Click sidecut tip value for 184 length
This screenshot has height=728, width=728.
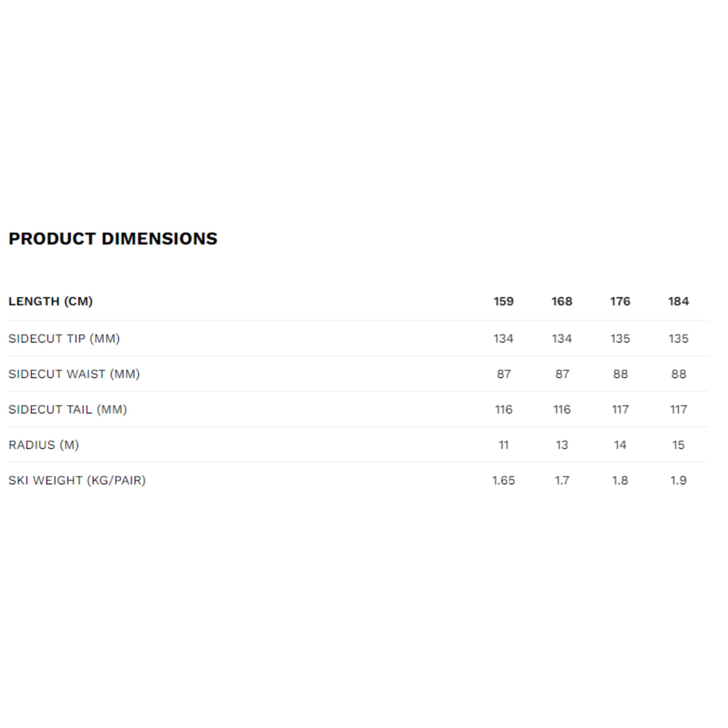pyautogui.click(x=678, y=338)
